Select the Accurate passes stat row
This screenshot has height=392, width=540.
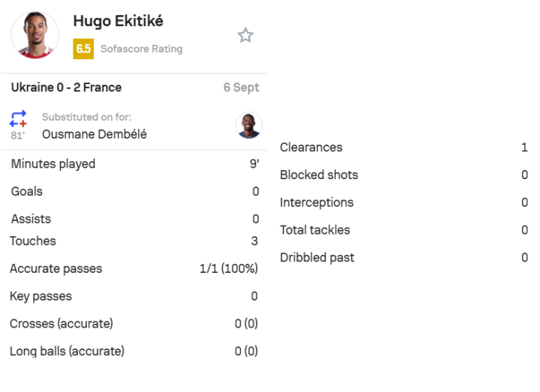pyautogui.click(x=134, y=268)
